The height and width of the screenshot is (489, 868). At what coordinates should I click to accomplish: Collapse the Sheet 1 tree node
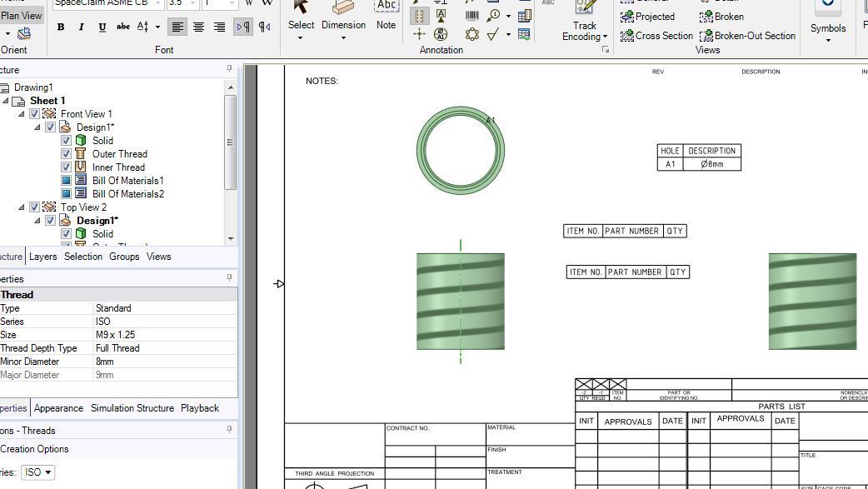point(6,101)
